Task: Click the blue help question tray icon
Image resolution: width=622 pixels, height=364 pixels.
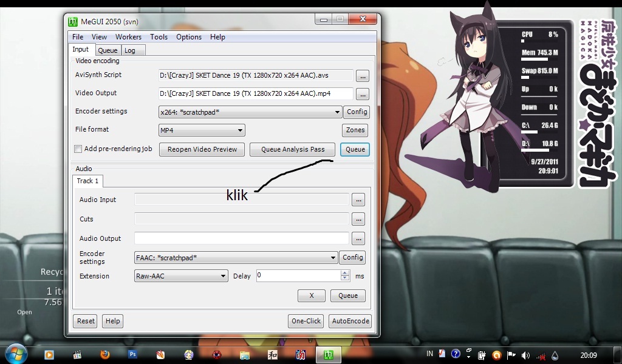Action: [x=456, y=354]
